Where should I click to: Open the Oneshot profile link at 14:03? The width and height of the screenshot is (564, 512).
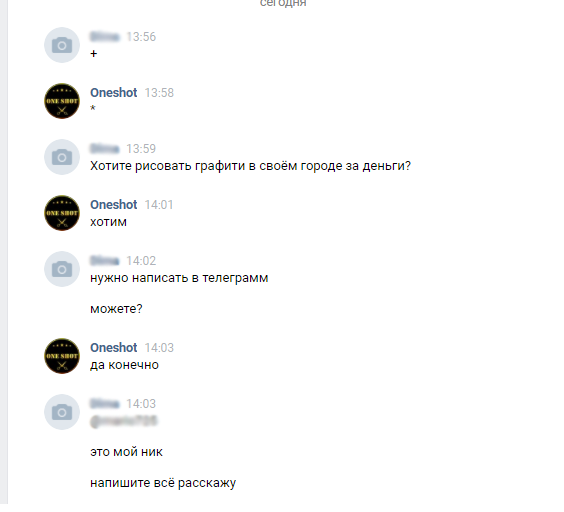[x=113, y=348]
